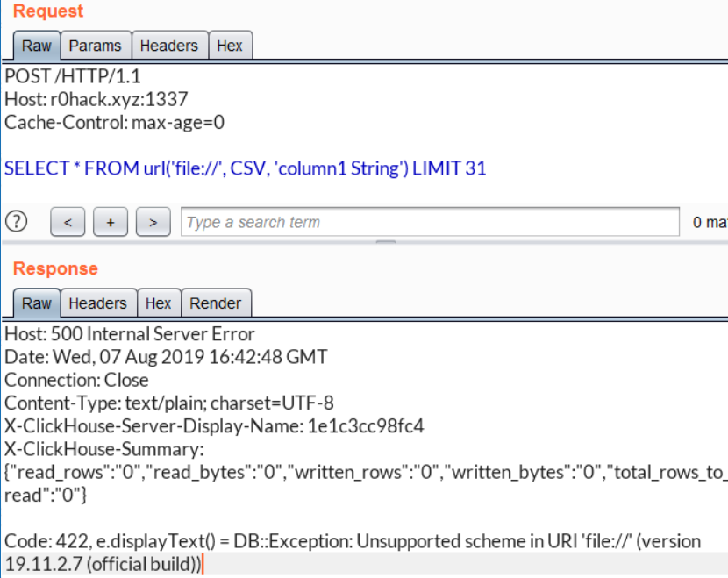This screenshot has height=578, width=728.
Task: Click the X-ClickHouse-Server-Display-Name line
Action: point(214,426)
